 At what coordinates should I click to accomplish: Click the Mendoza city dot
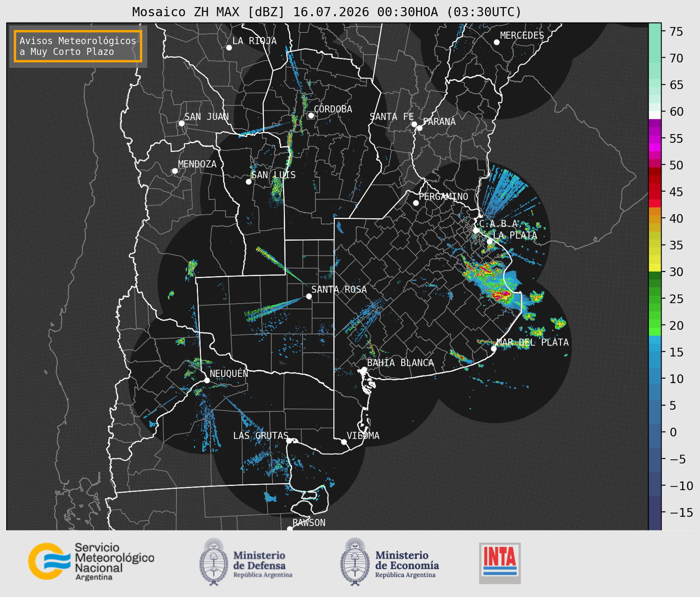point(175,171)
